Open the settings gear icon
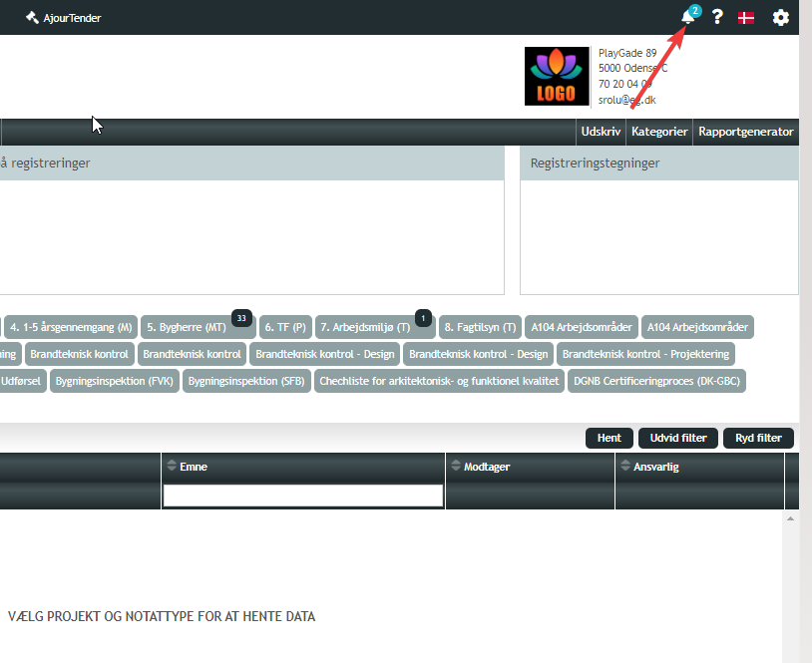Screen dimensions: 812x663 click(x=780, y=18)
